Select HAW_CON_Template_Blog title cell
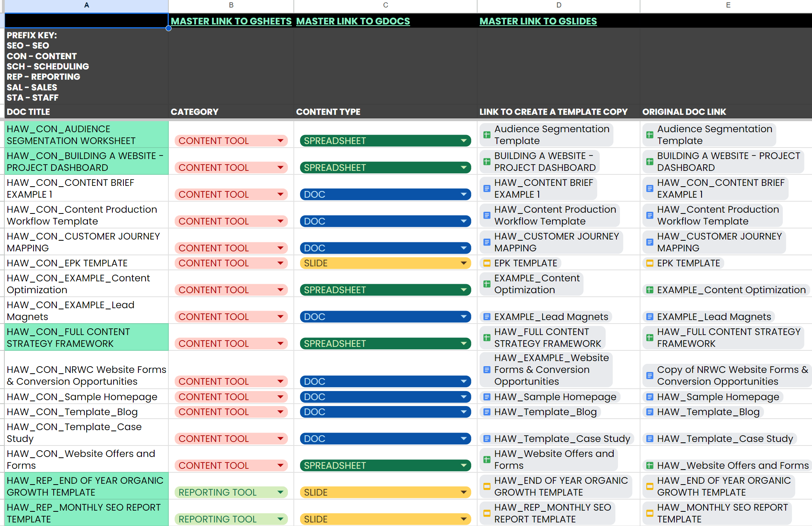812x526 pixels. coord(86,412)
